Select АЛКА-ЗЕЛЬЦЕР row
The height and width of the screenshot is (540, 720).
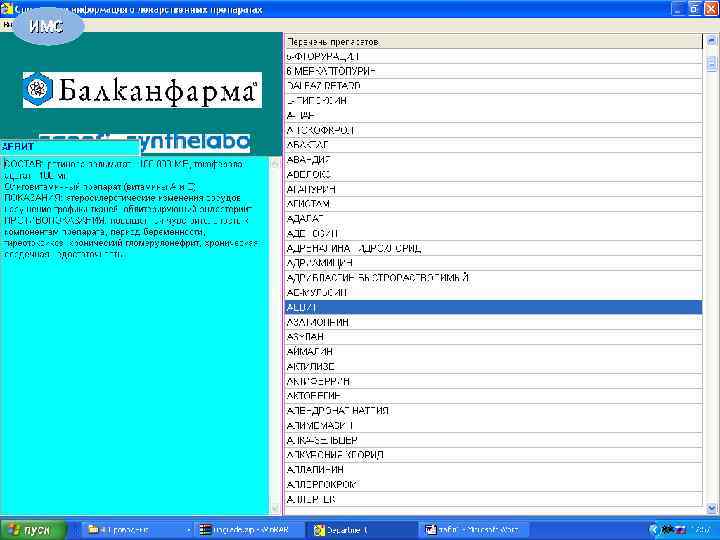(493, 440)
